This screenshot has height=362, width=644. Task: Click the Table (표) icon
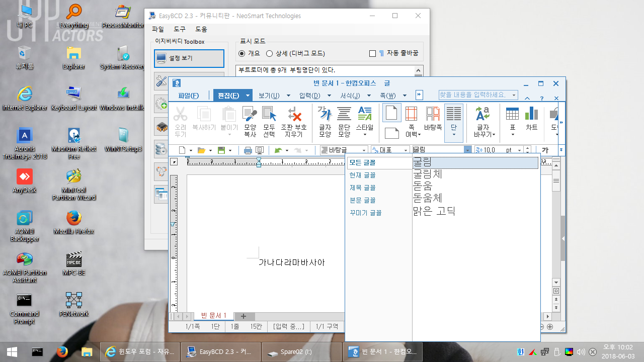[x=512, y=114]
